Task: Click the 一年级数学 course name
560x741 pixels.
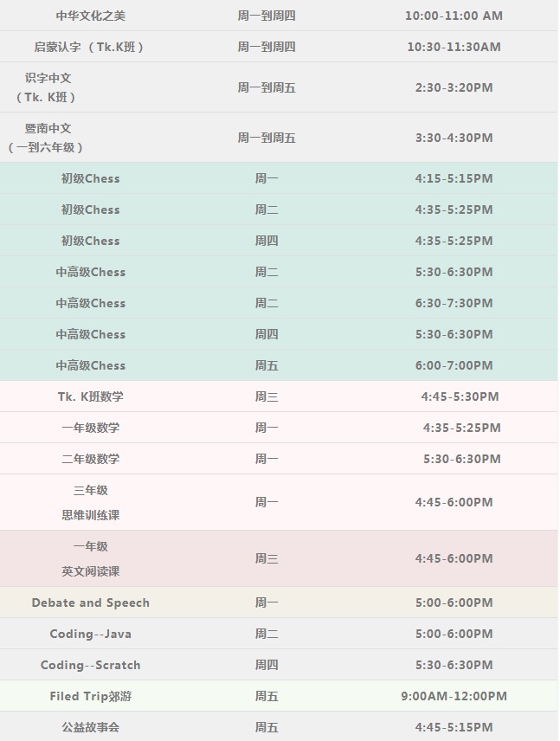Action: (90, 428)
